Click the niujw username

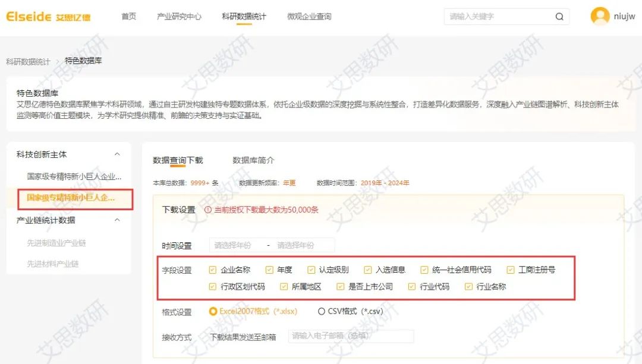624,17
